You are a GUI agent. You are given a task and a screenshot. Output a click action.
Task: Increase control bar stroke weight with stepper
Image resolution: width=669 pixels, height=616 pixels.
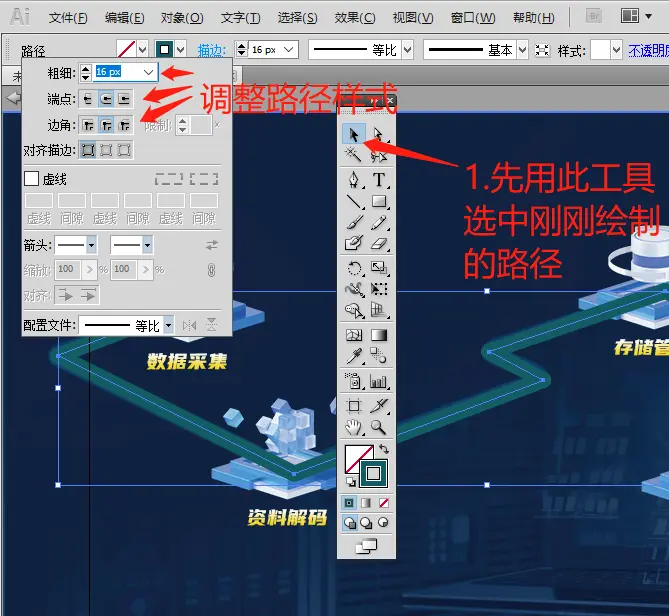point(242,46)
